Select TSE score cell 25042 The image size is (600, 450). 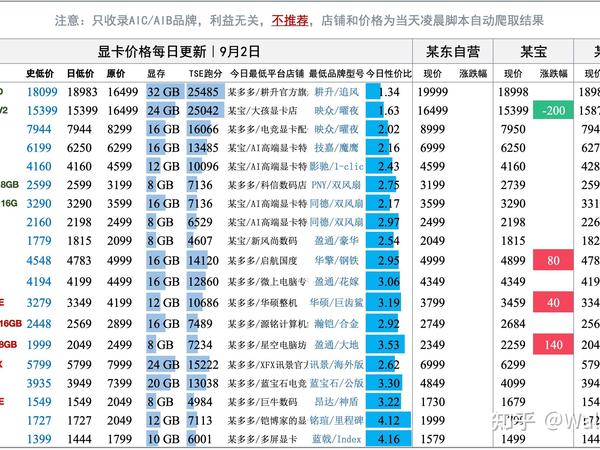[203, 111]
